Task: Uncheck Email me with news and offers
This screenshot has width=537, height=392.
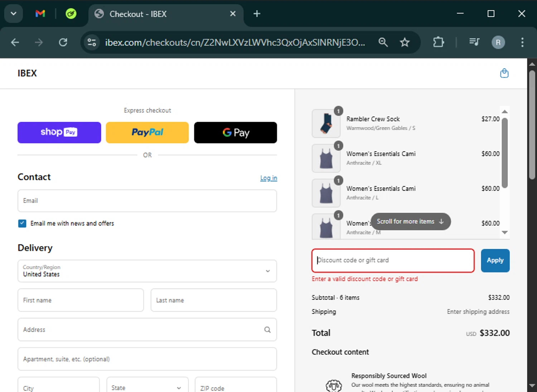Action: pos(22,223)
